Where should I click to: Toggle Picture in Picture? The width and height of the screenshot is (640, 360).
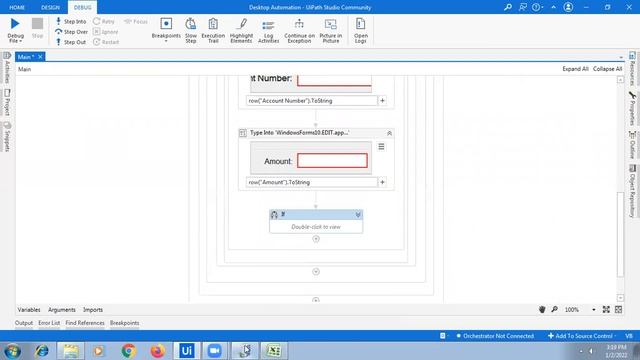[x=331, y=30]
